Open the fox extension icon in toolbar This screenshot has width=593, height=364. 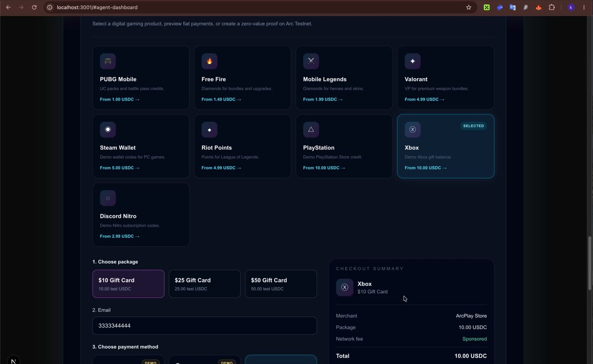(539, 7)
